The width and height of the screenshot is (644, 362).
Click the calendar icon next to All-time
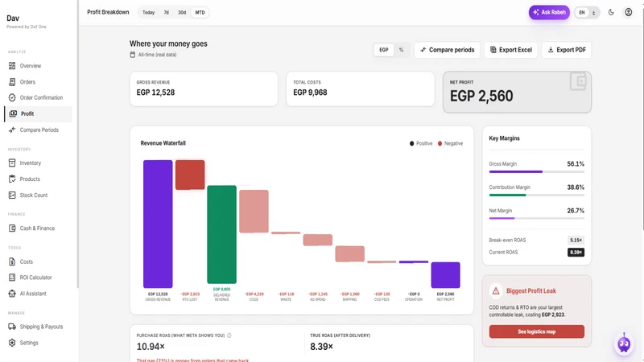tap(133, 55)
